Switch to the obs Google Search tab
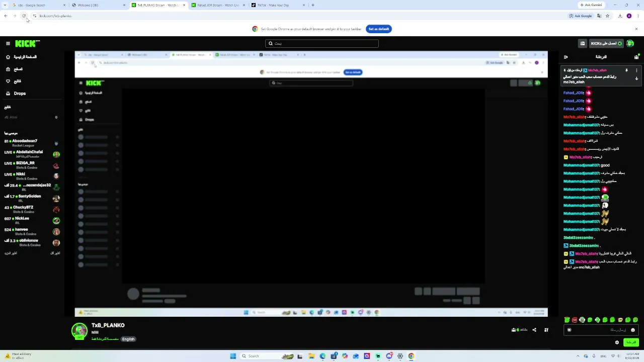 coord(39,5)
